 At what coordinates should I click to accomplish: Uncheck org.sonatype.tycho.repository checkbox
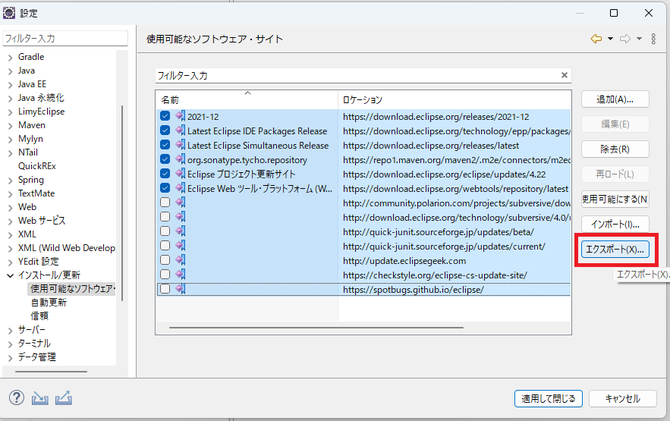coord(165,159)
